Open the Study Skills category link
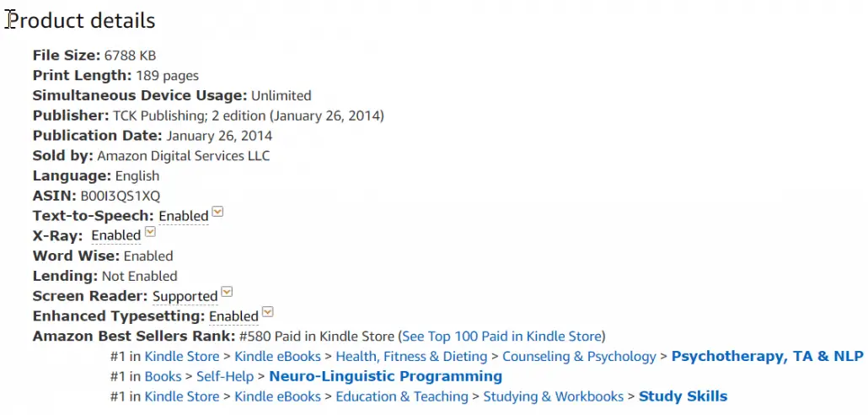Screen dimensions: 868x415 coord(683,396)
